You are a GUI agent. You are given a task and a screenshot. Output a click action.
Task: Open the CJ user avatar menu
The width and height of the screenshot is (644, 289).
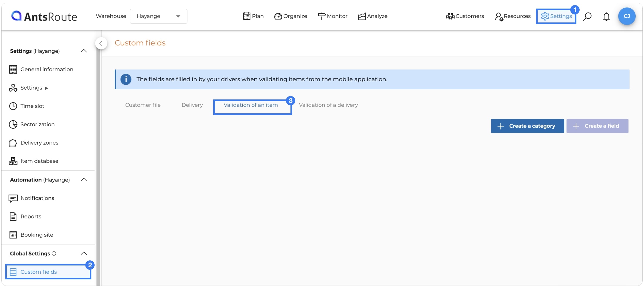pyautogui.click(x=627, y=16)
